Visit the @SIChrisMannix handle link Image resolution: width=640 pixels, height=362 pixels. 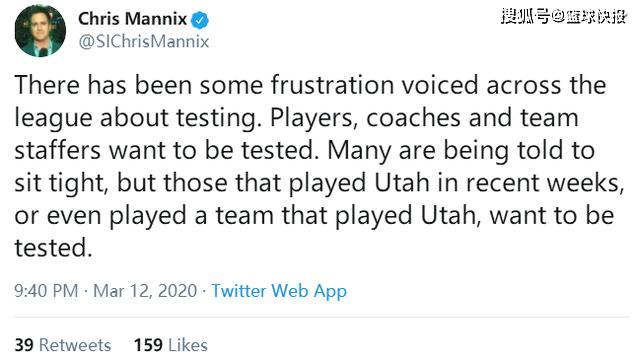tap(144, 42)
